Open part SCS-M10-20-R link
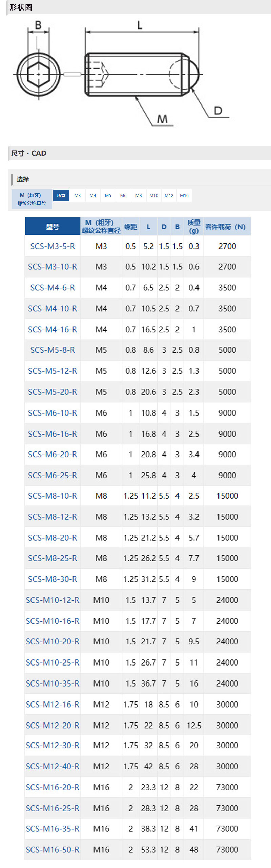This screenshot has width=271, height=868. click(53, 641)
